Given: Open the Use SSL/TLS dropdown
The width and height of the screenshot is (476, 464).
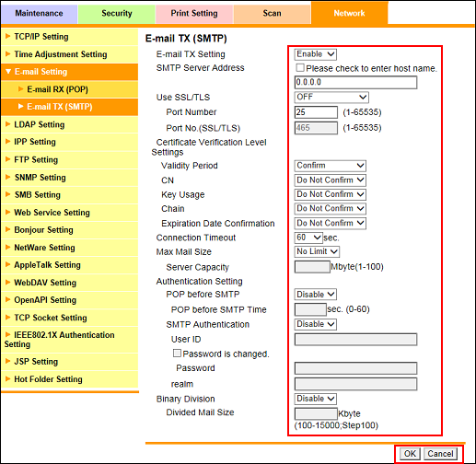Looking at the screenshot, I should pyautogui.click(x=331, y=98).
